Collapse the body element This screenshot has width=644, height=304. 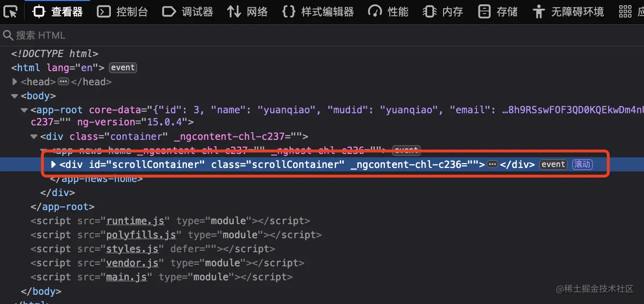pos(15,96)
